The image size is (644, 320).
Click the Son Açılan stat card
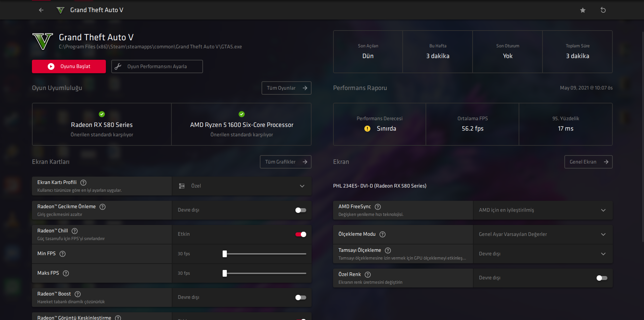(368, 52)
